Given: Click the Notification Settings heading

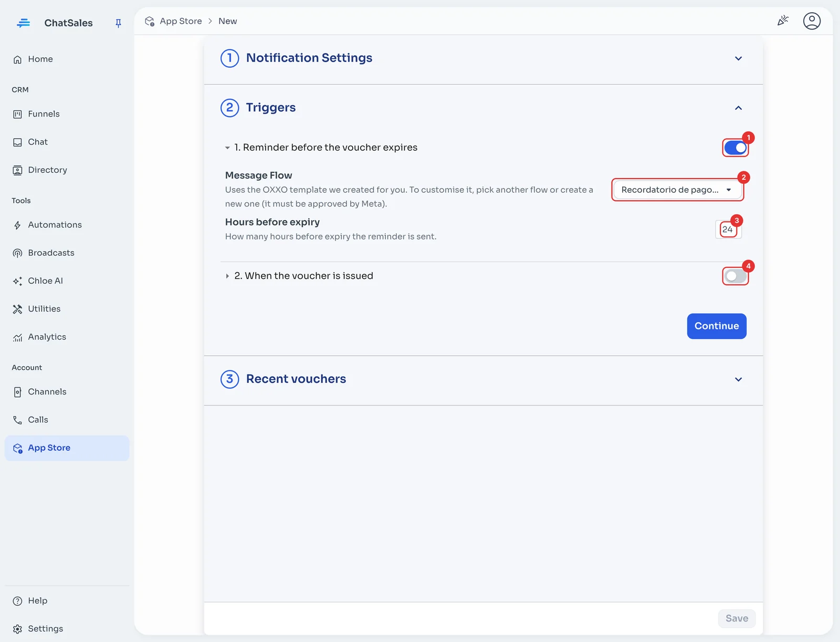Looking at the screenshot, I should tap(309, 58).
